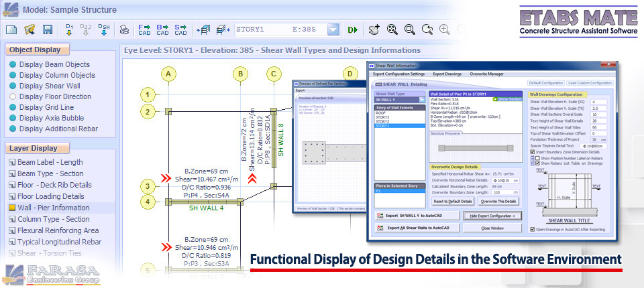644x288 pixels.
Task: Export with the S CAD icon
Action: point(180,29)
